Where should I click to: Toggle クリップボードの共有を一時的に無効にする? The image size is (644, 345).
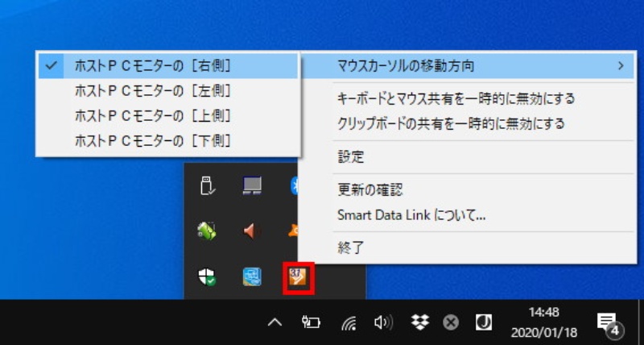pyautogui.click(x=468, y=123)
